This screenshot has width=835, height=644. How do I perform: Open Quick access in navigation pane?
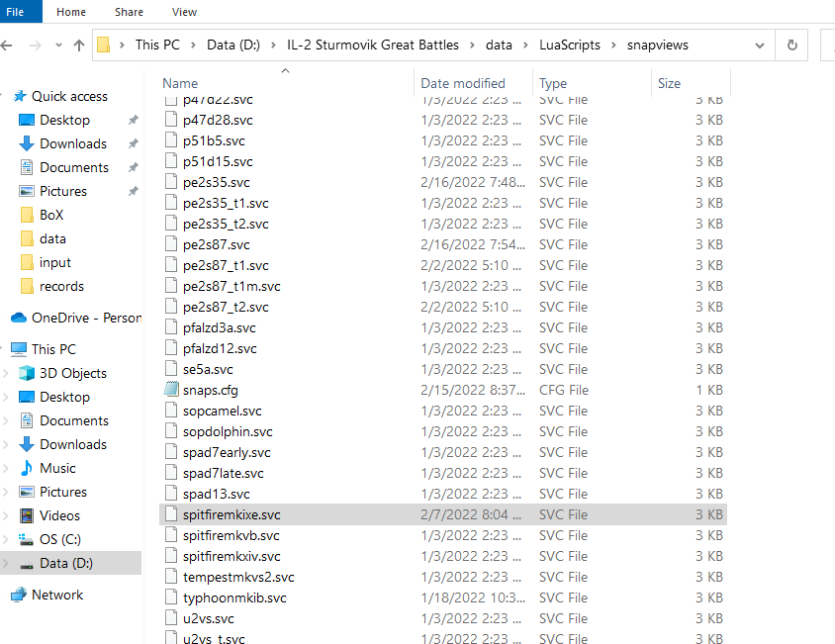69,96
